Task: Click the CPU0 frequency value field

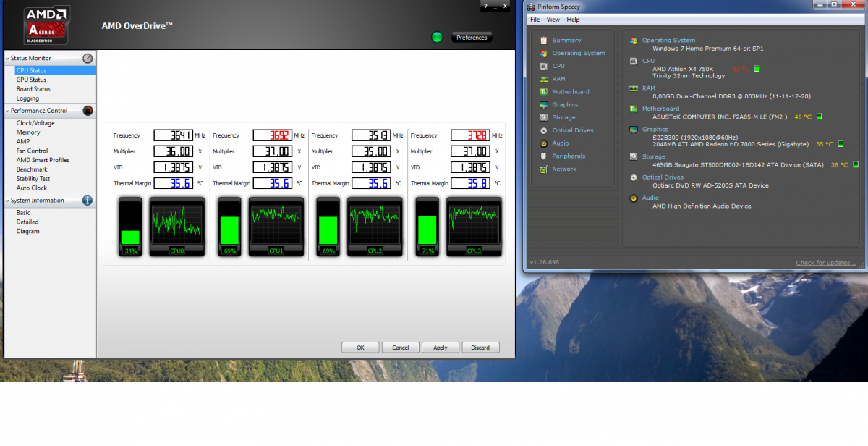Action: click(173, 135)
